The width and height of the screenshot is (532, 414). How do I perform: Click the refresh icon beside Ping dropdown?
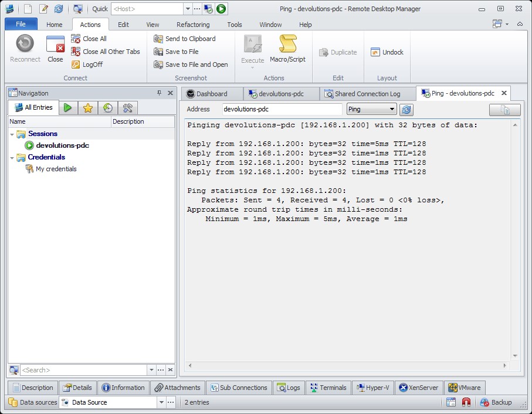406,110
